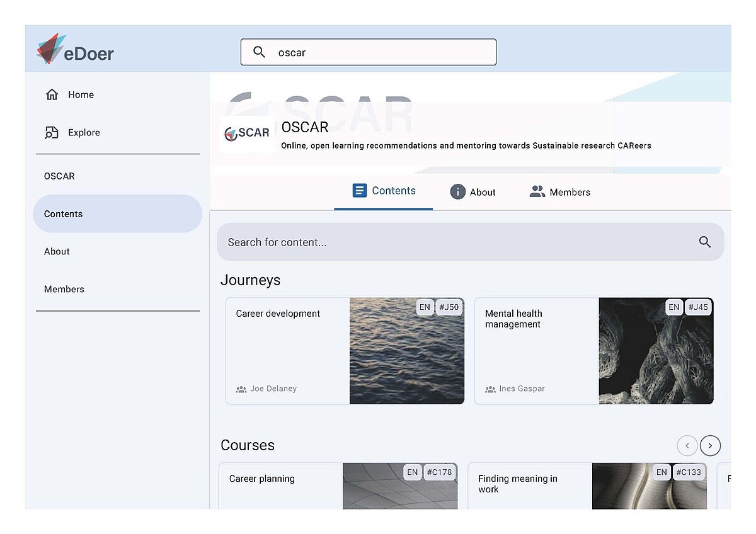Select Contents in the sidebar
The height and width of the screenshot is (534, 756).
(x=118, y=214)
